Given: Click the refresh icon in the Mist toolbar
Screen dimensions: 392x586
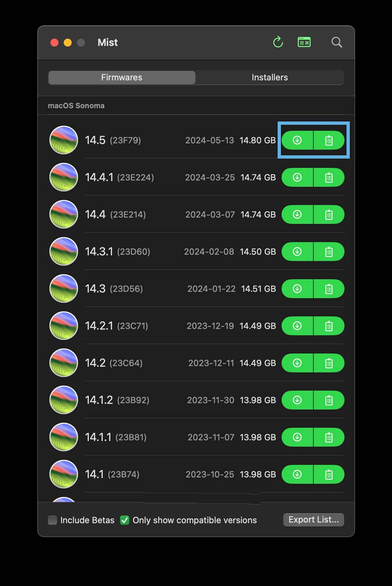Looking at the screenshot, I should coord(278,42).
